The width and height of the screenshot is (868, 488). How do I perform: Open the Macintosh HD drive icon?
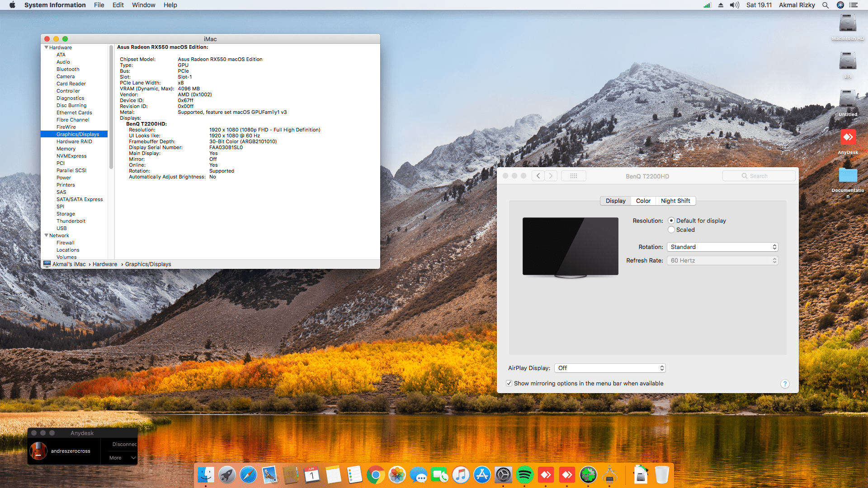tap(848, 23)
